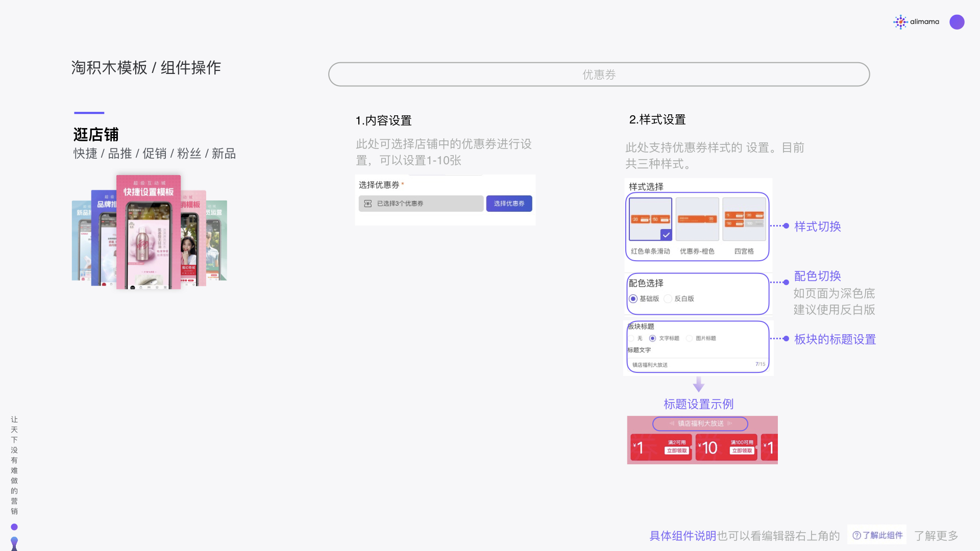Click the 板块的标题设置 annotation label
Screen dimensions: 980x551
point(835,339)
